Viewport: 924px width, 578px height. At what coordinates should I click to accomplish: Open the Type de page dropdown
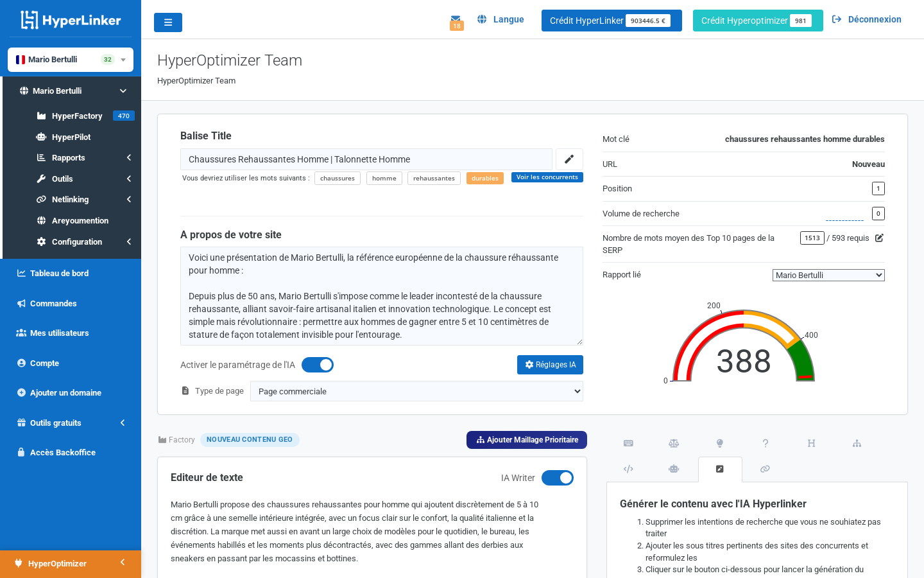point(416,391)
